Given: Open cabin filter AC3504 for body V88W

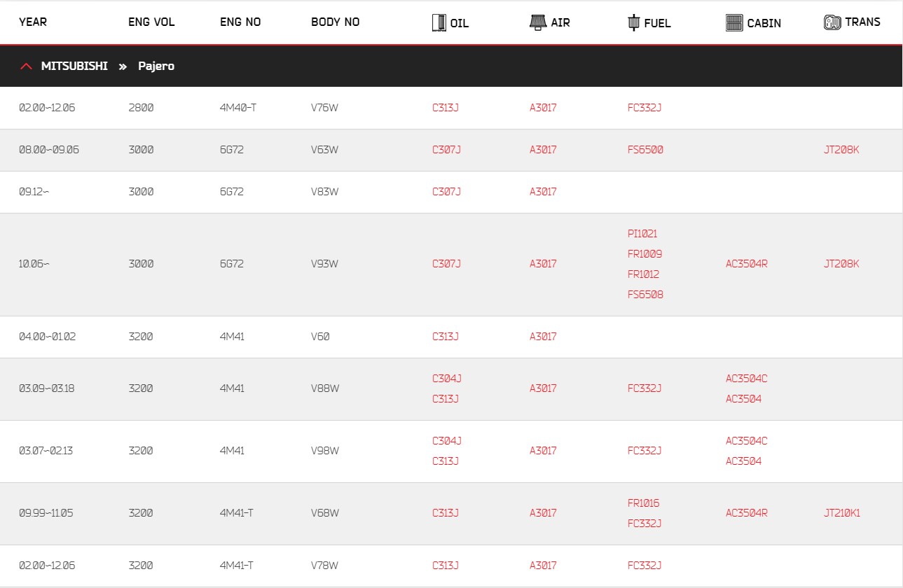Looking at the screenshot, I should coord(743,399).
